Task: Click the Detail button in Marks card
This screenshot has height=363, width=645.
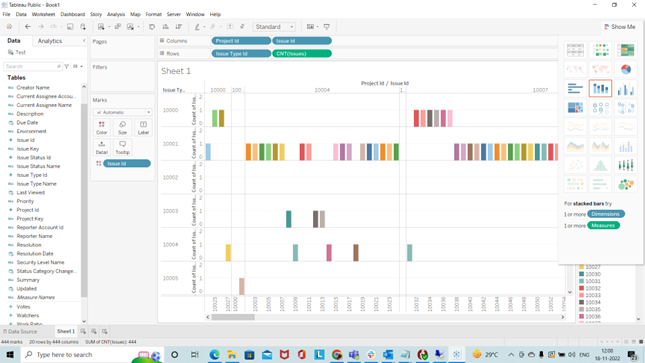Action: click(x=102, y=147)
